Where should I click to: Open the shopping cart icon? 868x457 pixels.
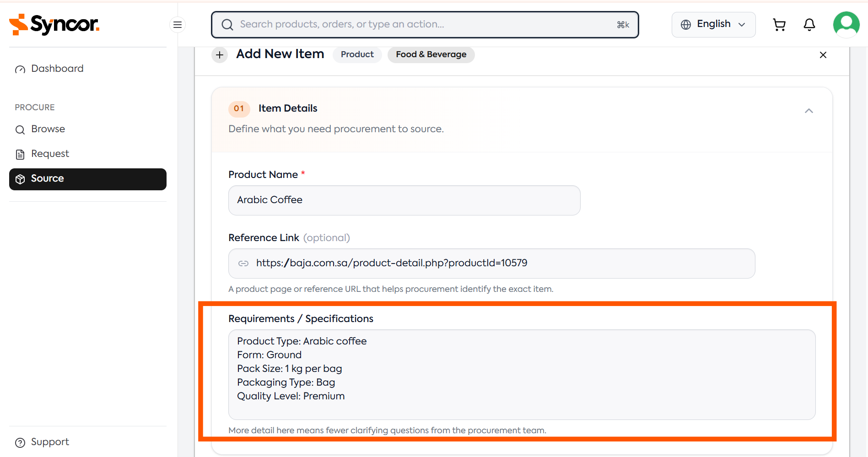pyautogui.click(x=779, y=25)
